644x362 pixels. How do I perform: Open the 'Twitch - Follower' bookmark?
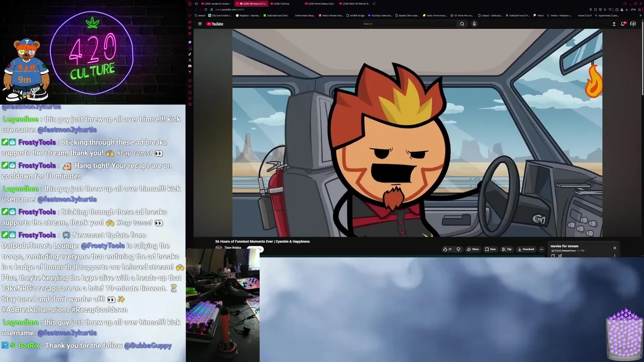coord(560,16)
